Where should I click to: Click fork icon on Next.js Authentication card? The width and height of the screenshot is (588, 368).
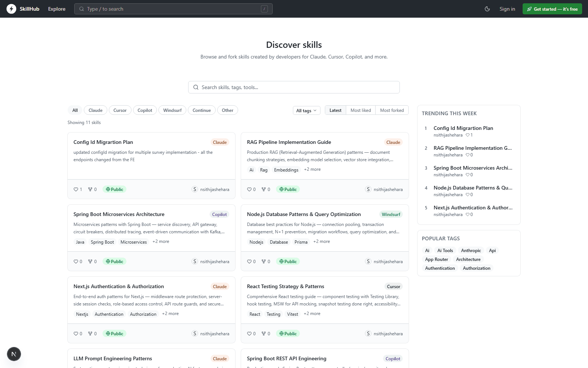click(90, 334)
